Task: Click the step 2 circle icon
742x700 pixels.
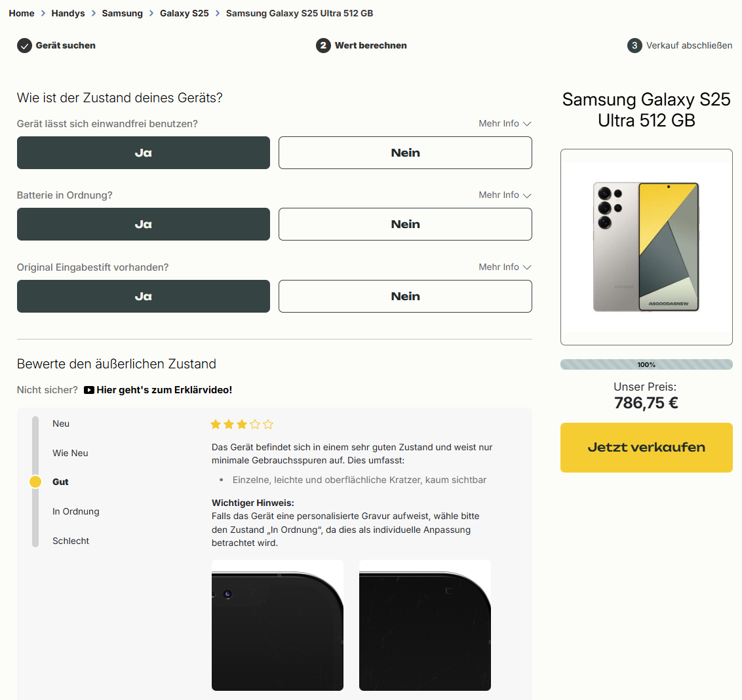Action: tap(323, 45)
